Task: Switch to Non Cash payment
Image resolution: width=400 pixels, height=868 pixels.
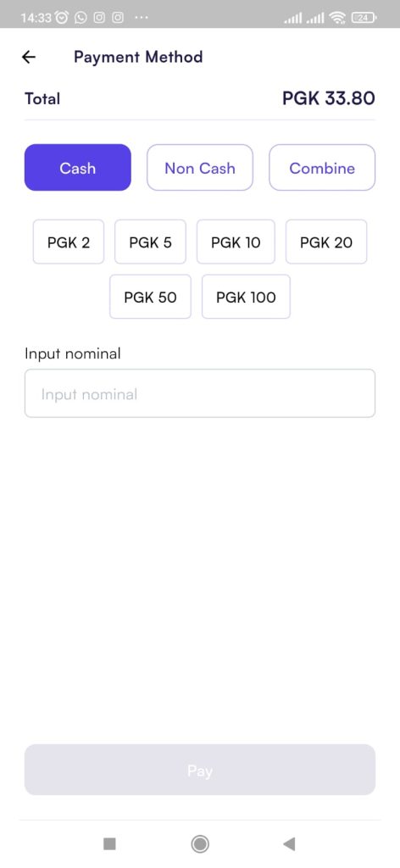Action: point(200,168)
